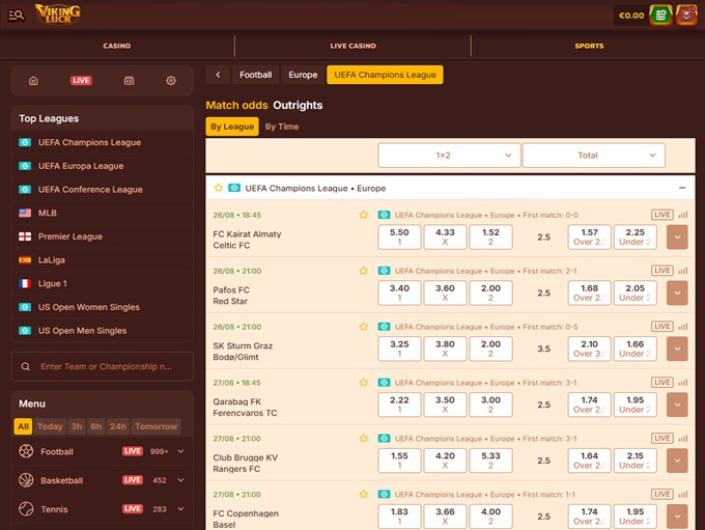Favorite the UEFA Champions League group star
The image size is (705, 530).
218,188
